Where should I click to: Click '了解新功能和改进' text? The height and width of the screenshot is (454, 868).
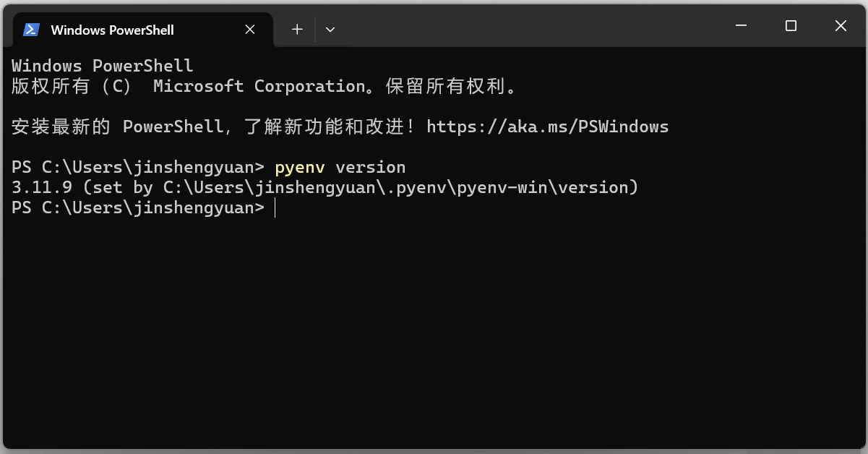pyautogui.click(x=324, y=127)
